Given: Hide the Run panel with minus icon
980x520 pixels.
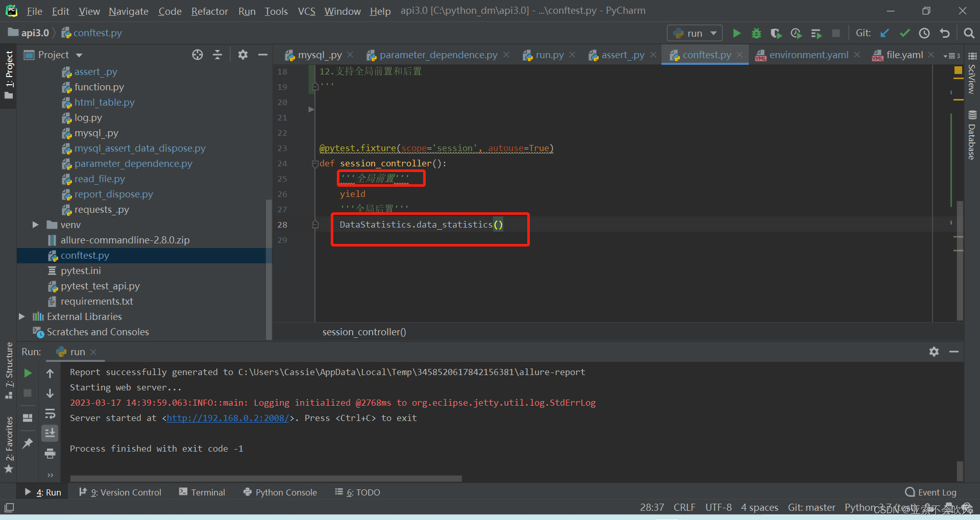Looking at the screenshot, I should coord(954,352).
